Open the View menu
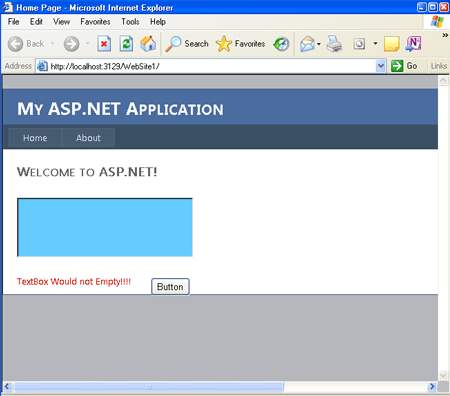Screen dimensions: 450x396 coord(61,22)
